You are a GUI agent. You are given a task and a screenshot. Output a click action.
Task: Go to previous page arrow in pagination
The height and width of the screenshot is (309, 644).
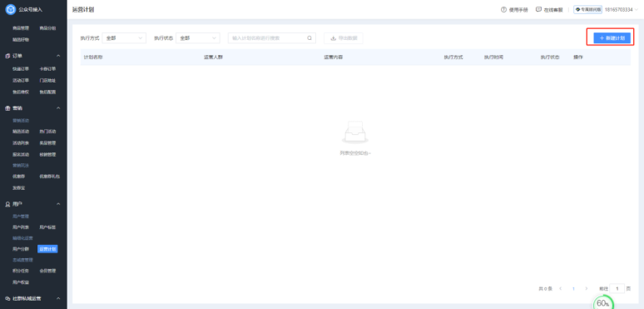tap(561, 288)
